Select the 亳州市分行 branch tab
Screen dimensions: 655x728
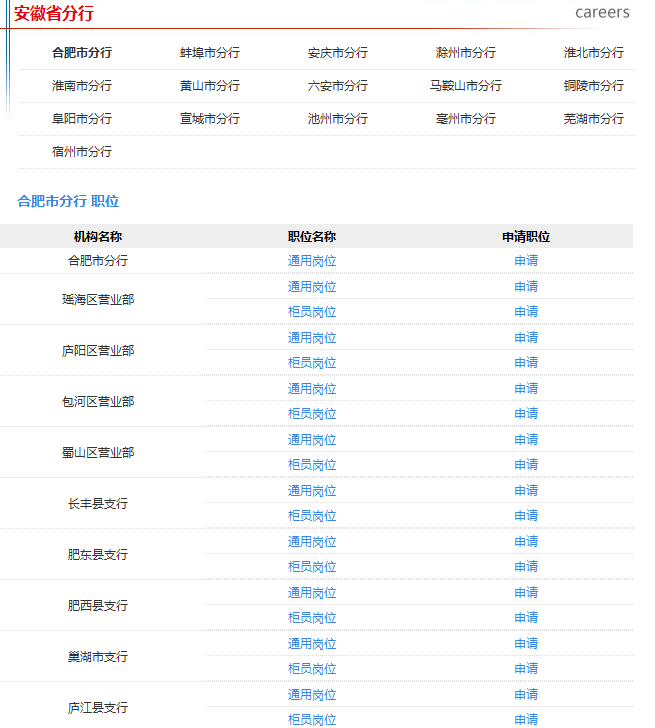click(466, 119)
